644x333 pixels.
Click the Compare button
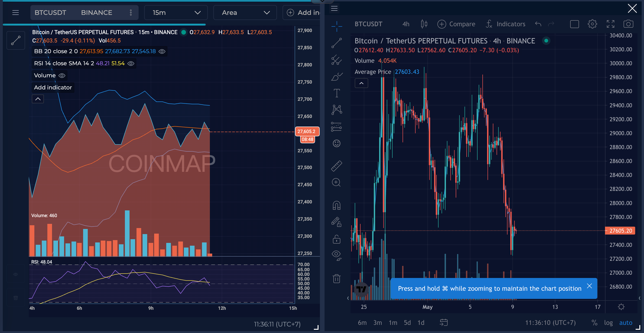click(x=456, y=24)
